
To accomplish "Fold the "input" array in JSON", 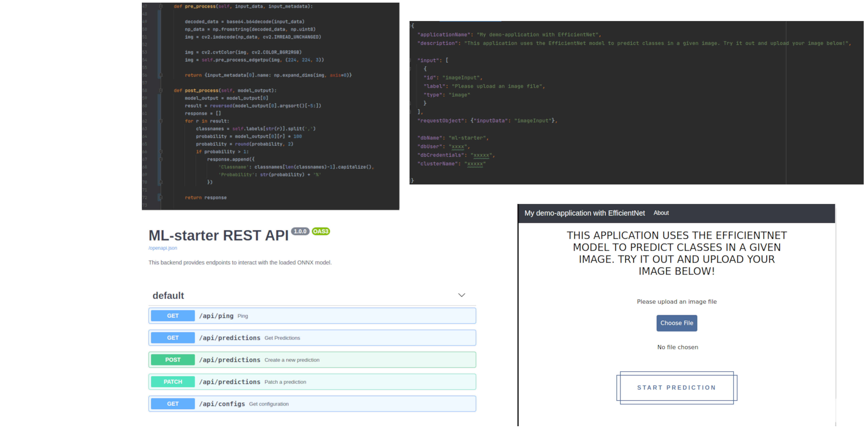I will (x=410, y=60).
